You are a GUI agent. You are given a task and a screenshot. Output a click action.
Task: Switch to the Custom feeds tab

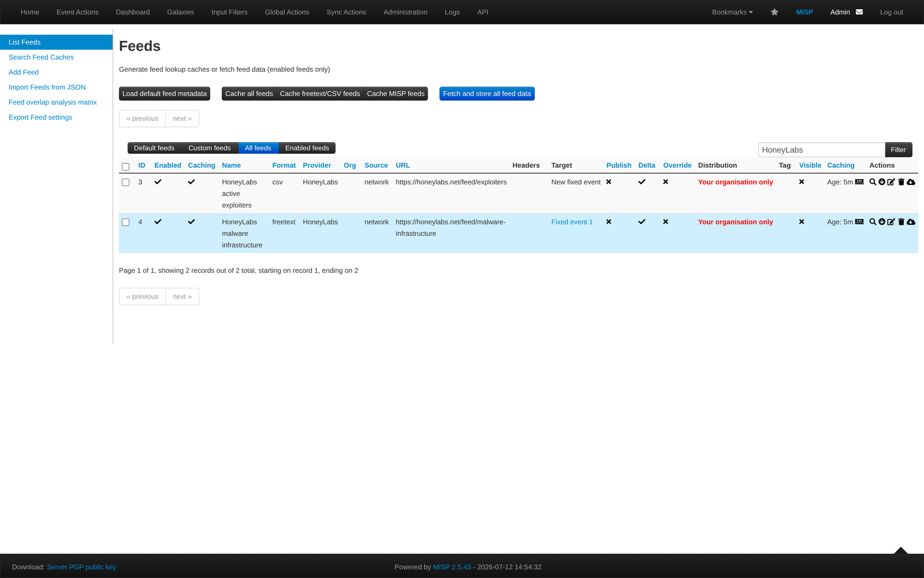210,148
